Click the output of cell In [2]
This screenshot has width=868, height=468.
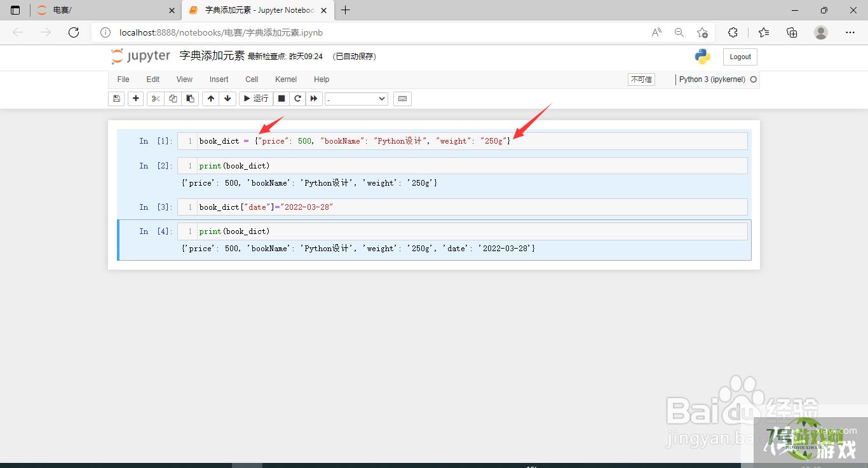pyautogui.click(x=309, y=183)
